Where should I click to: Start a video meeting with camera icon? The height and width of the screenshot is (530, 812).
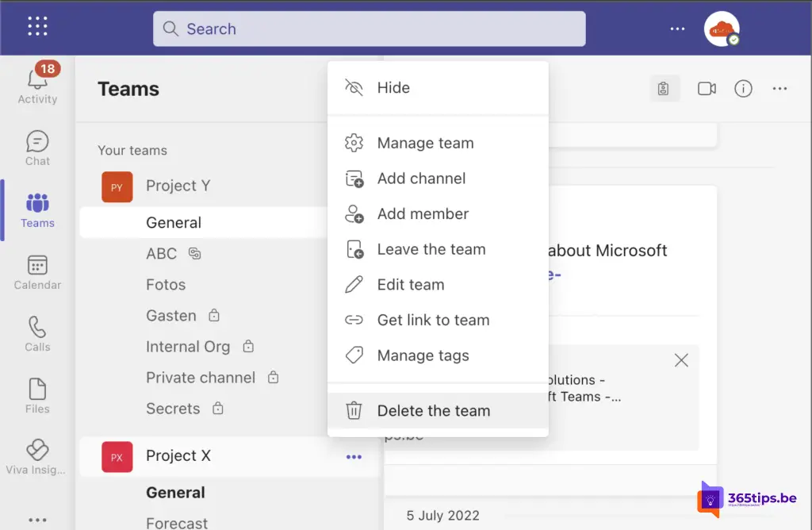[x=707, y=89]
